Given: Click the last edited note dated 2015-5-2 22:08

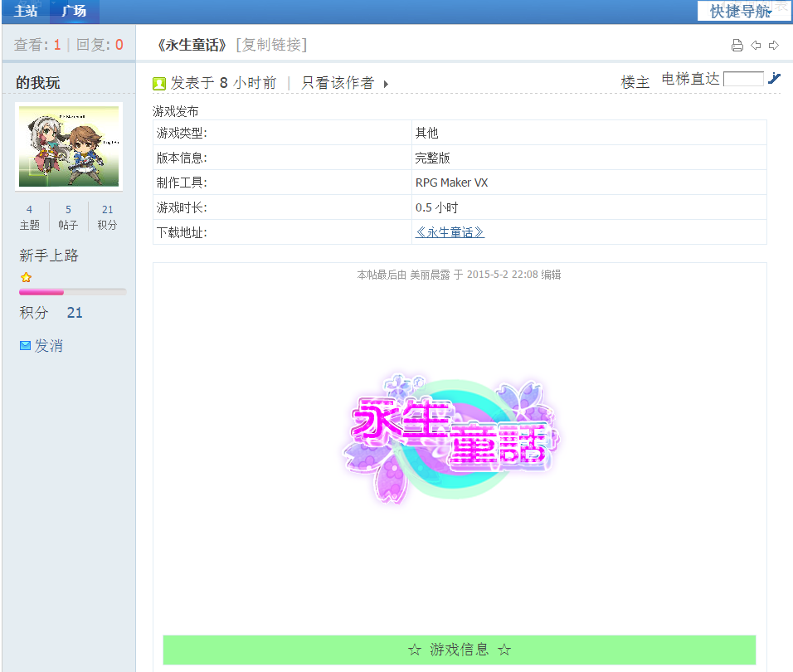Looking at the screenshot, I should 459,275.
